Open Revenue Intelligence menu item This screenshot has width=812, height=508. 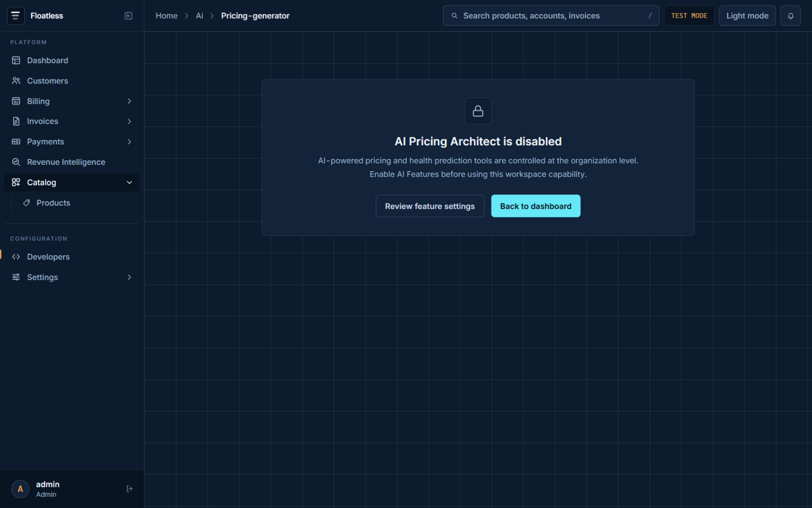(x=72, y=162)
